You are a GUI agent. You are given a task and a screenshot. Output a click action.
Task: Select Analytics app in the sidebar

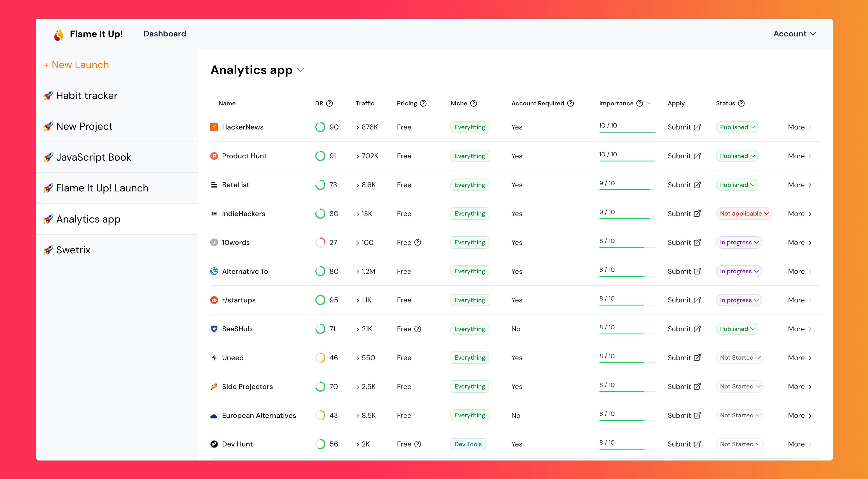pyautogui.click(x=117, y=219)
